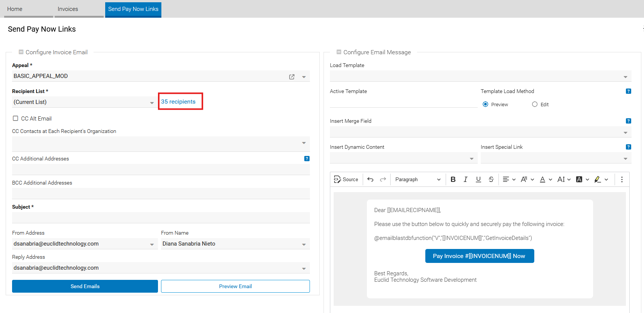Select Send Pay Now Links tab
644x313 pixels.
tap(133, 9)
